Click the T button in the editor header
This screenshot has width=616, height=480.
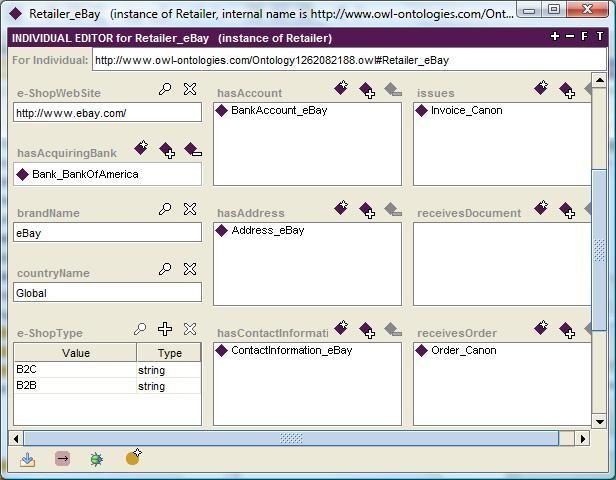pos(600,37)
